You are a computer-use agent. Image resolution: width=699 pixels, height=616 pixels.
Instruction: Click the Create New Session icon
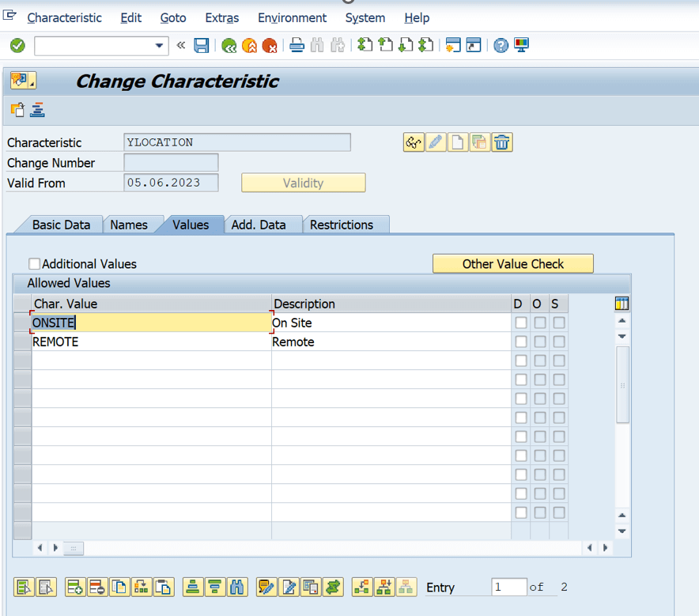pyautogui.click(x=453, y=45)
